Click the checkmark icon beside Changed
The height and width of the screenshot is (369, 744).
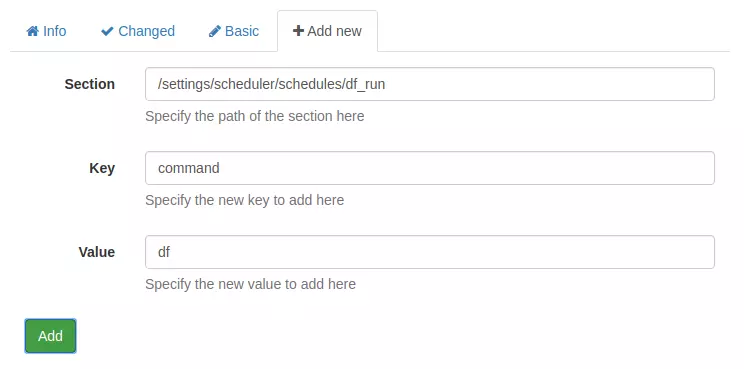click(x=107, y=31)
